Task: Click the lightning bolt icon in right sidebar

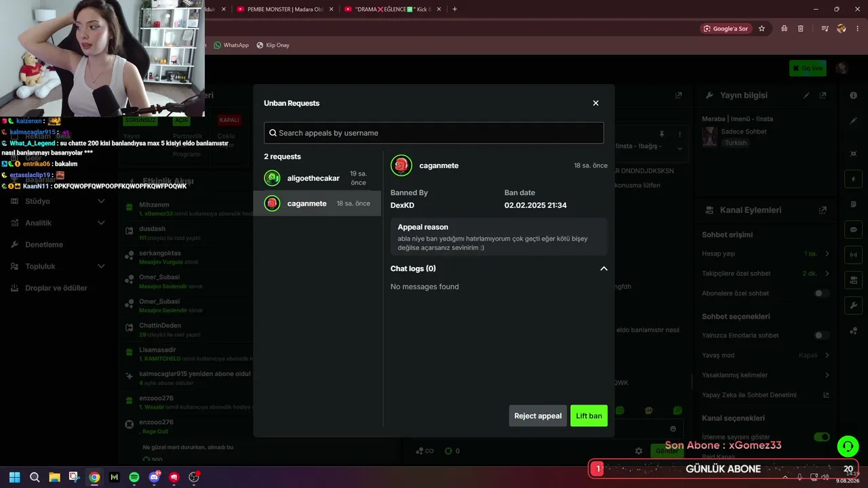Action: click(853, 179)
